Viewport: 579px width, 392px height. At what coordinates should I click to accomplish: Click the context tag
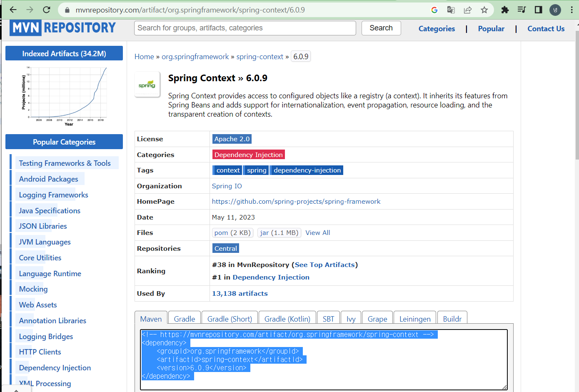[228, 170]
